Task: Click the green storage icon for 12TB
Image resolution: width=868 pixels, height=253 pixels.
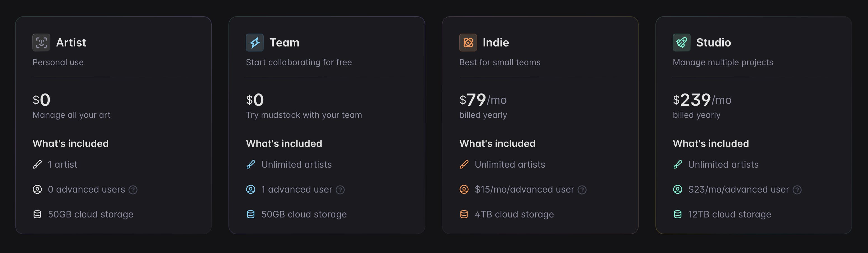Action: 677,214
